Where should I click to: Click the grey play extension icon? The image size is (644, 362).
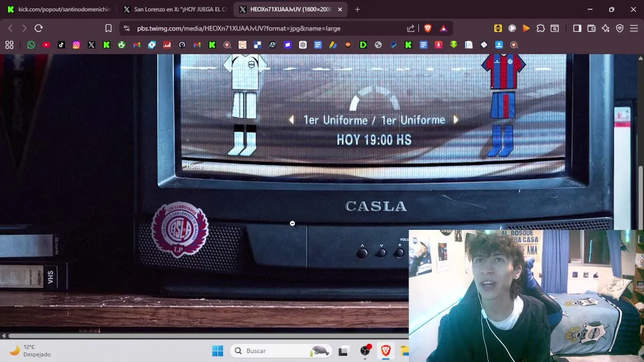coord(512,29)
